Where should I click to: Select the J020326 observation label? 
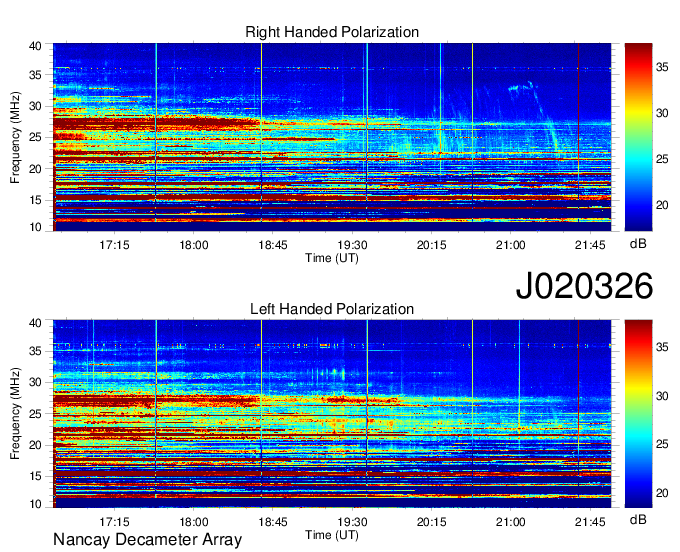[584, 285]
